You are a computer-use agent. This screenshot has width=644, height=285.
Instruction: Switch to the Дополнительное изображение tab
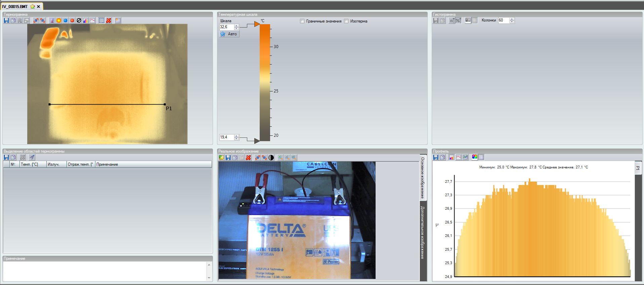tap(423, 233)
